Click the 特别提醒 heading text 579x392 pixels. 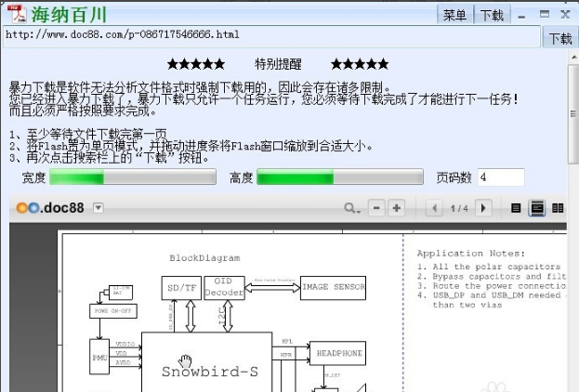(x=278, y=64)
